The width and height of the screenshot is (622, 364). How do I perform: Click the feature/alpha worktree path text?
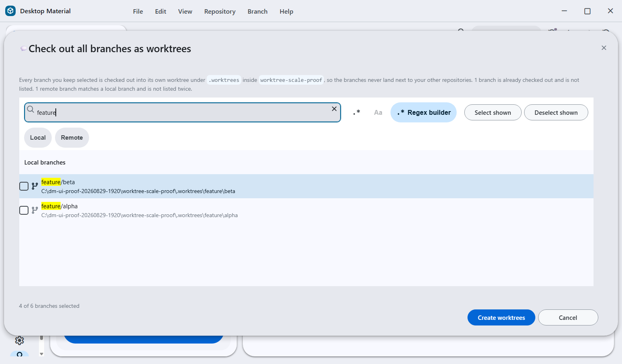(139, 215)
